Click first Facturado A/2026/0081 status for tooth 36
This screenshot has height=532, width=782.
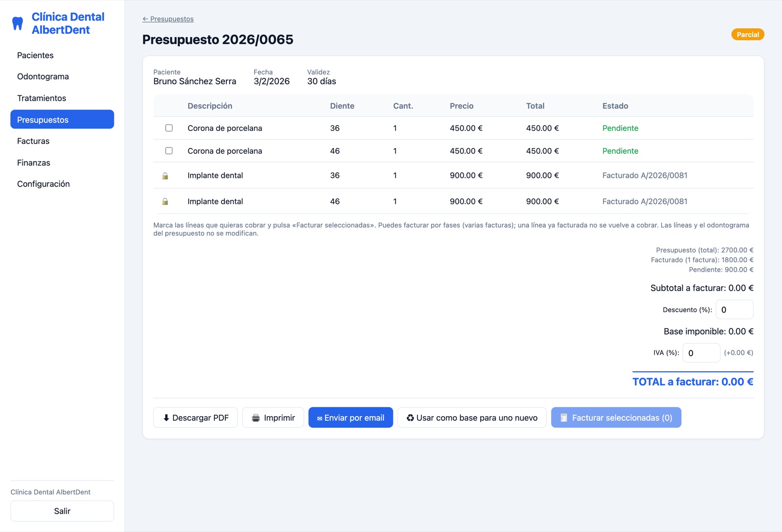pos(645,175)
